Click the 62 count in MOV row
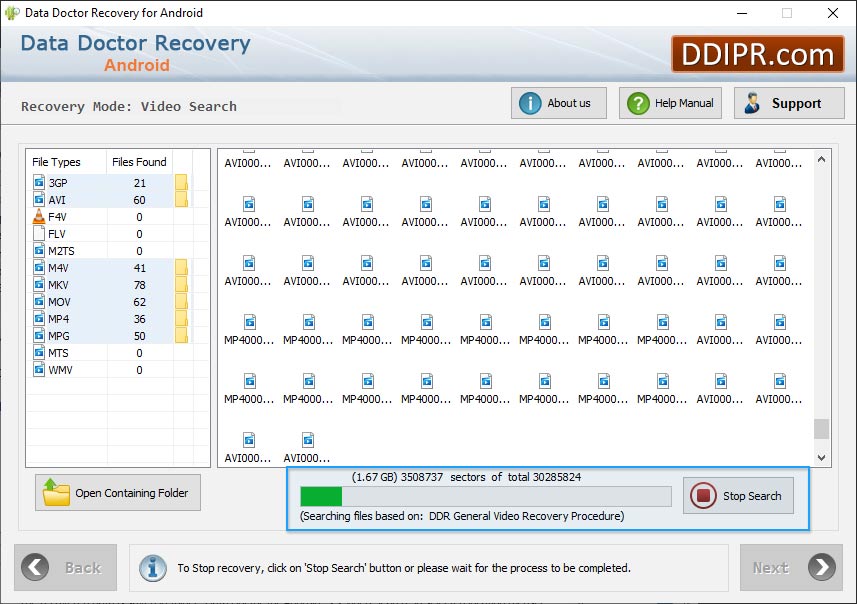Image resolution: width=857 pixels, height=604 pixels. (x=140, y=302)
